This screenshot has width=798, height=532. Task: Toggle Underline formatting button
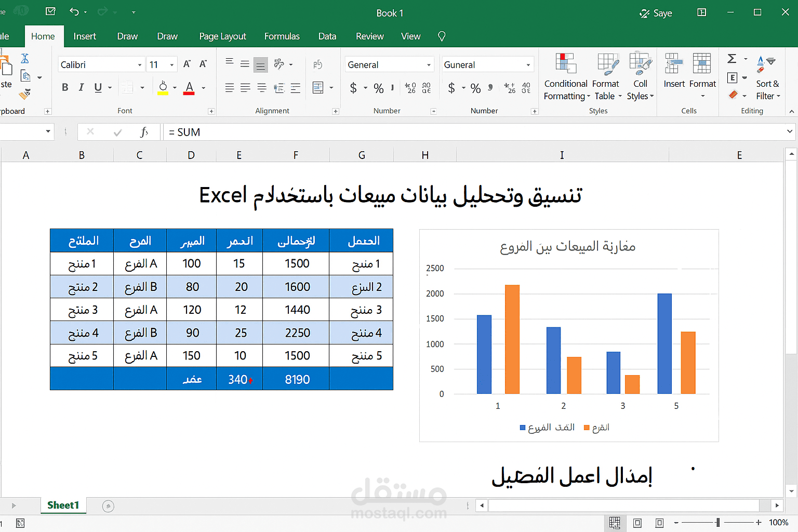(98, 87)
